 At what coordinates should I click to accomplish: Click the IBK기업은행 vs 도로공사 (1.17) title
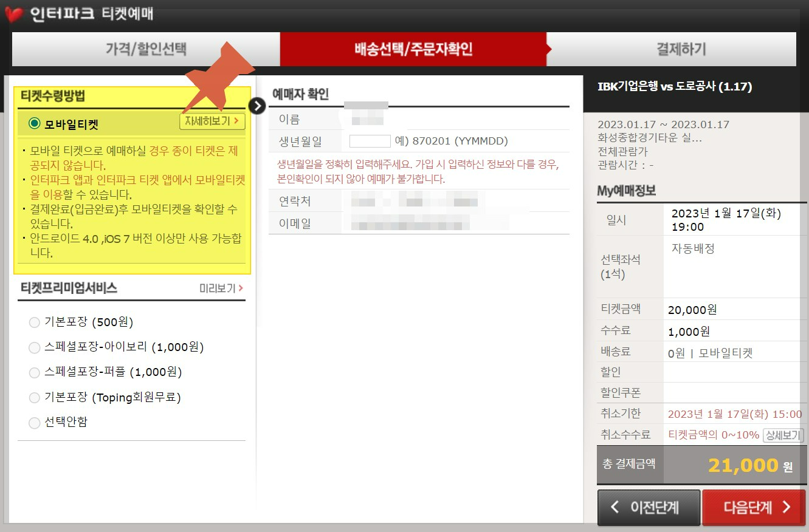tap(675, 87)
